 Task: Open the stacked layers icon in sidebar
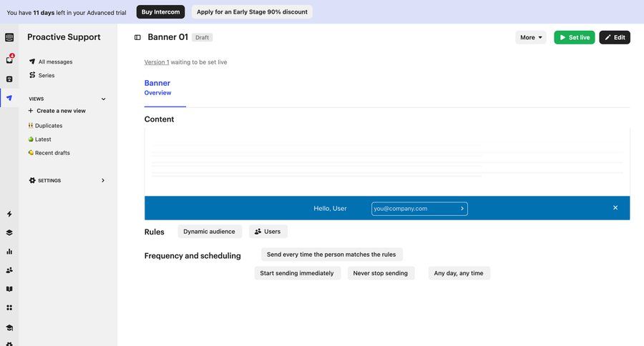click(x=9, y=233)
